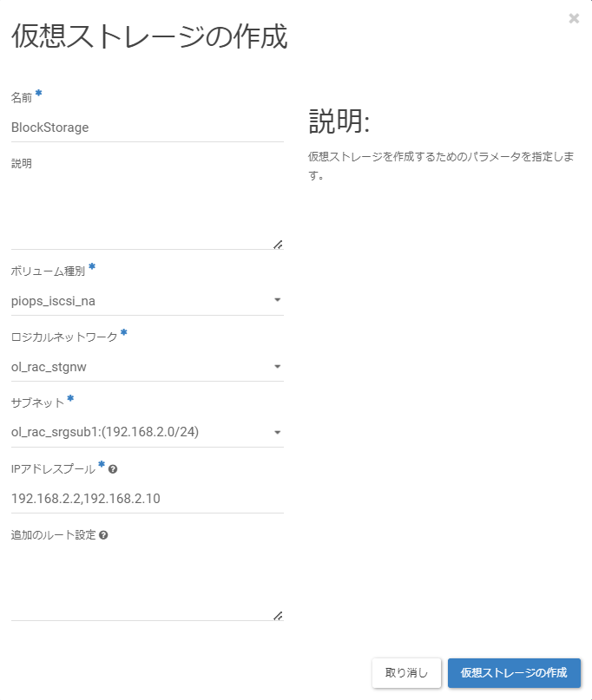Click resize handle of 追加のルート設定 text area
Viewport: 592px width, 700px height.
[278, 616]
